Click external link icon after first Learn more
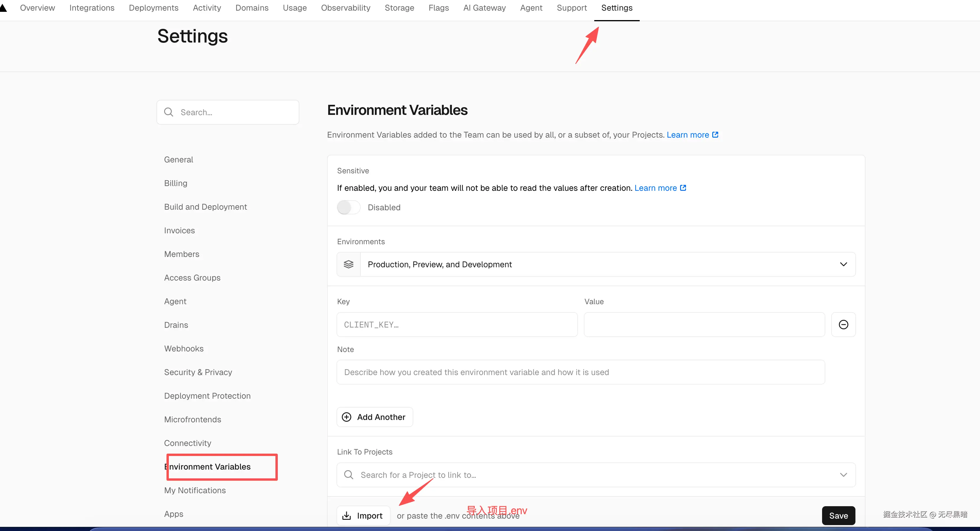 point(715,135)
